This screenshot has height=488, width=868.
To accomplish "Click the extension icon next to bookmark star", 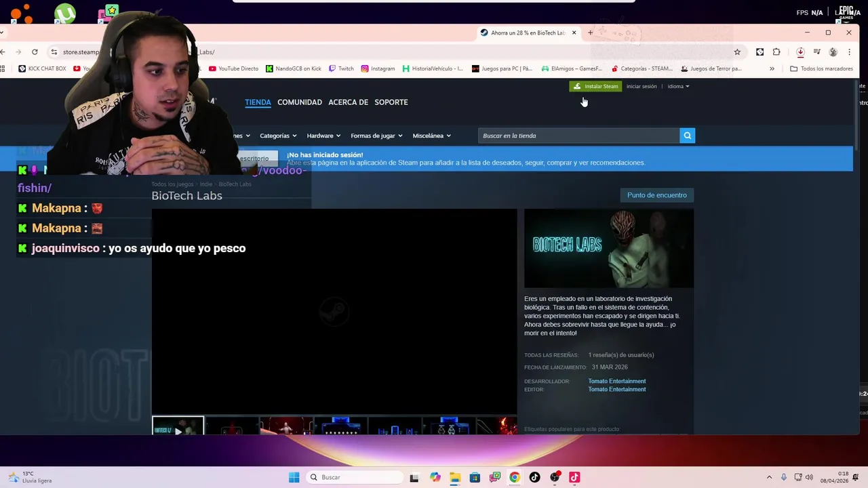I will point(759,52).
